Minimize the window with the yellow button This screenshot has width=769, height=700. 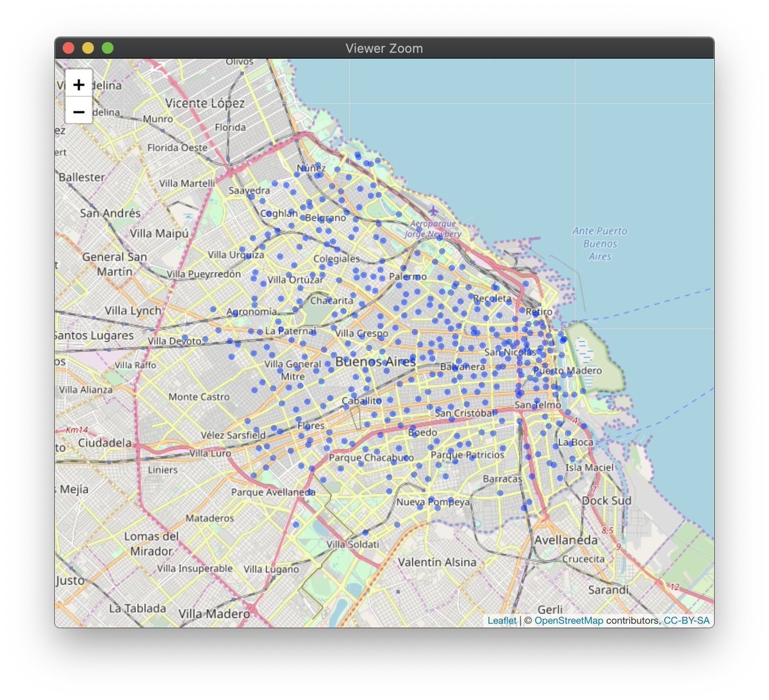(x=88, y=48)
